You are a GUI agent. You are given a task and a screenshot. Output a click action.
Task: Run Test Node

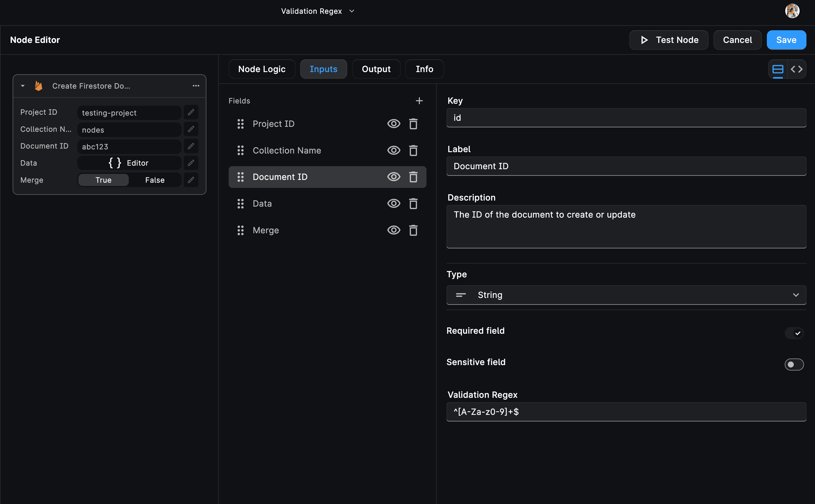pos(668,40)
